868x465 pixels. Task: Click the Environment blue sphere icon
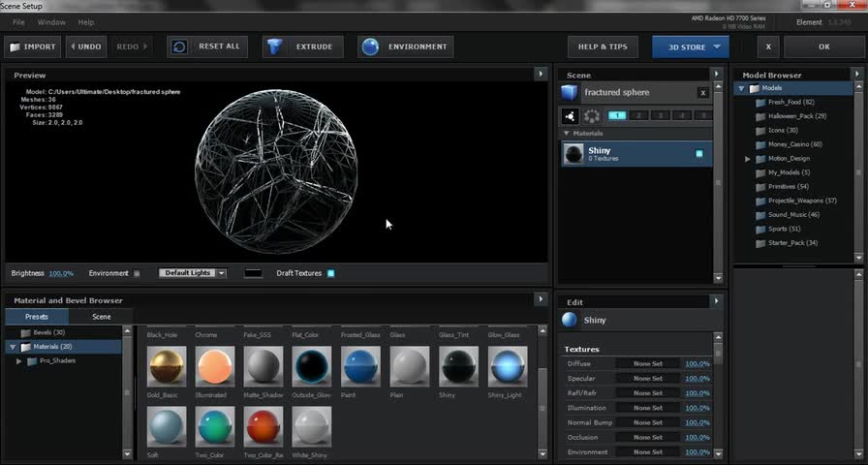point(370,47)
